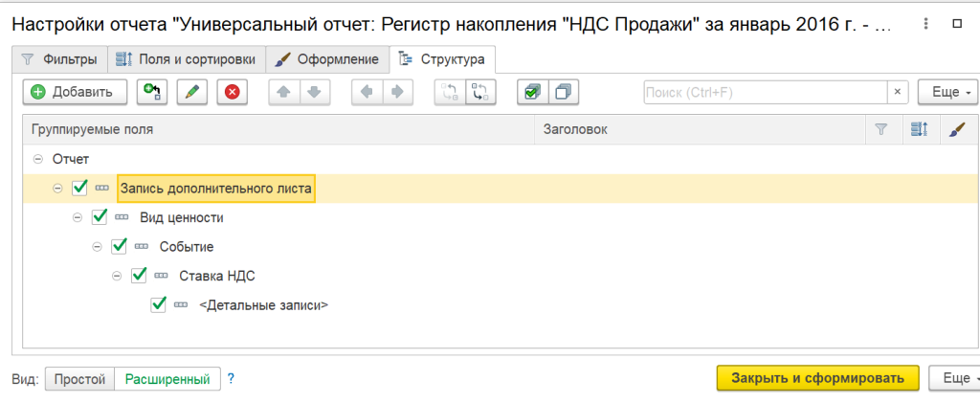Viewport: 980px width, 403px height.
Task: Click the uncheck all items icon
Action: pyautogui.click(x=563, y=92)
